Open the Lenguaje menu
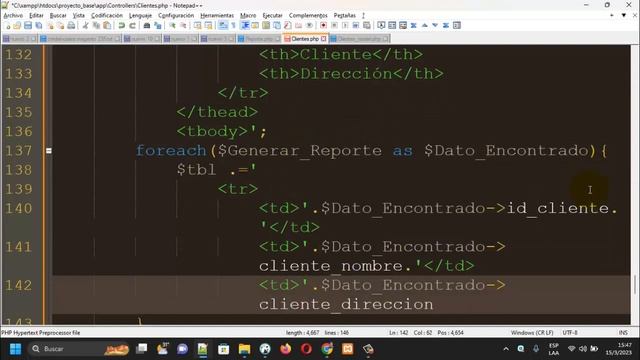 pyautogui.click(x=140, y=15)
